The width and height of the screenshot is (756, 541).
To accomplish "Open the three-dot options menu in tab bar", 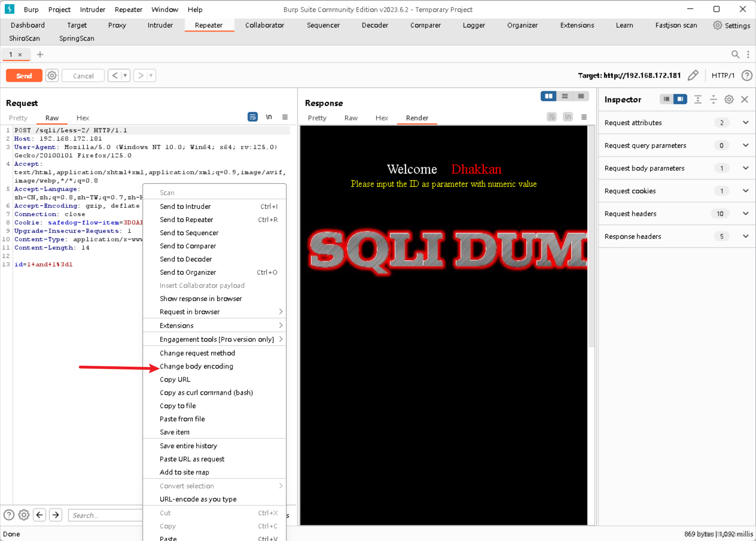I will [748, 54].
